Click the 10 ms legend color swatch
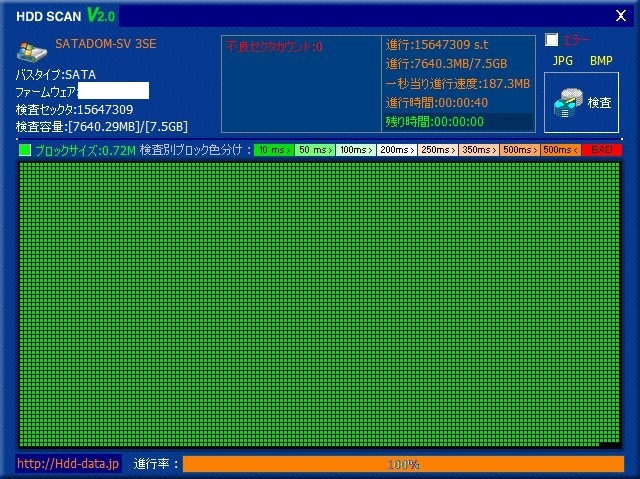640x479 pixels. click(x=274, y=150)
